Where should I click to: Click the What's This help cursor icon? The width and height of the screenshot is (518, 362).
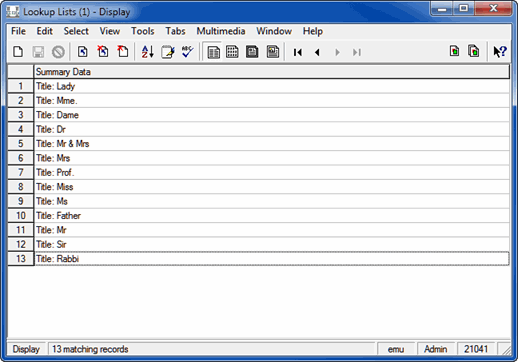(x=500, y=52)
